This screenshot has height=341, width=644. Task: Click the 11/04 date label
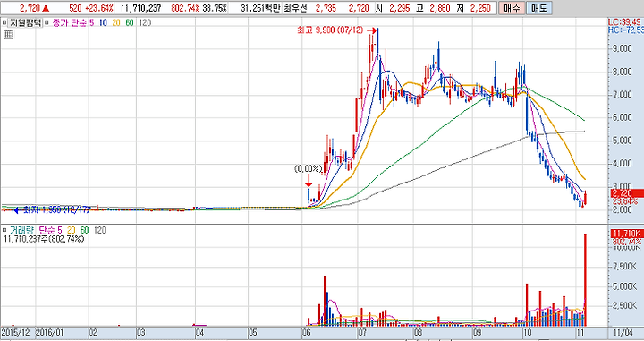coord(623,332)
